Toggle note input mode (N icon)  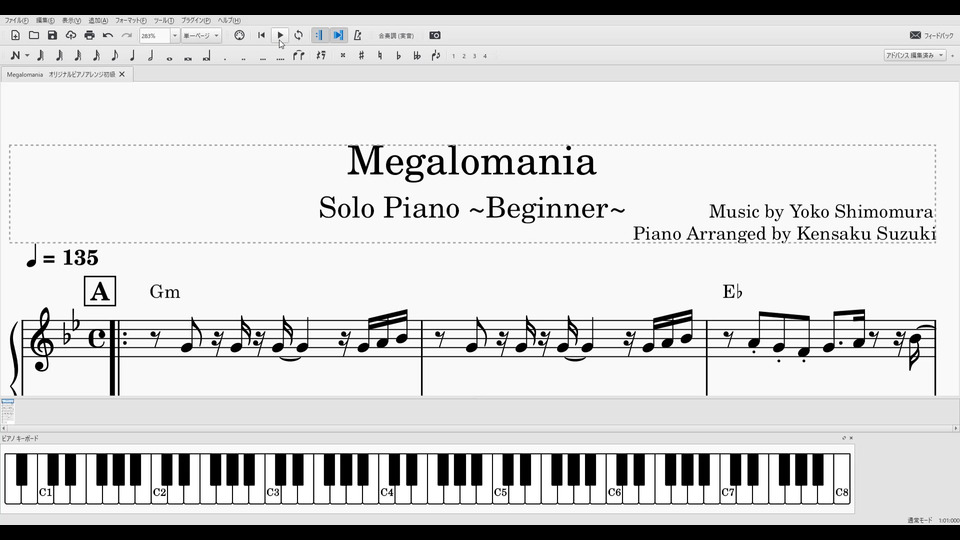click(x=15, y=56)
